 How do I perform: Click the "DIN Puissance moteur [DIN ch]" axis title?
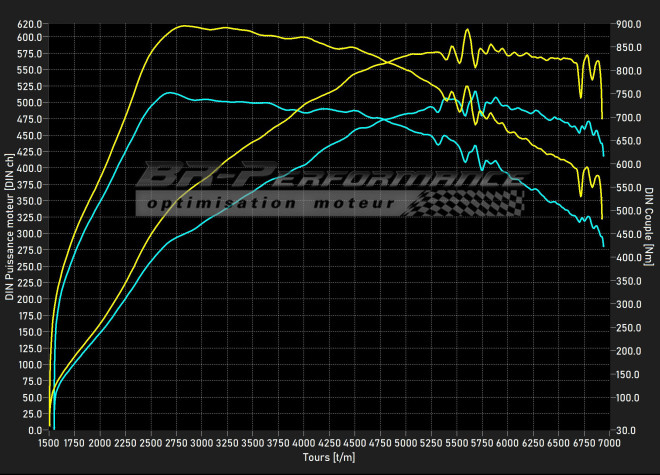click(x=9, y=226)
